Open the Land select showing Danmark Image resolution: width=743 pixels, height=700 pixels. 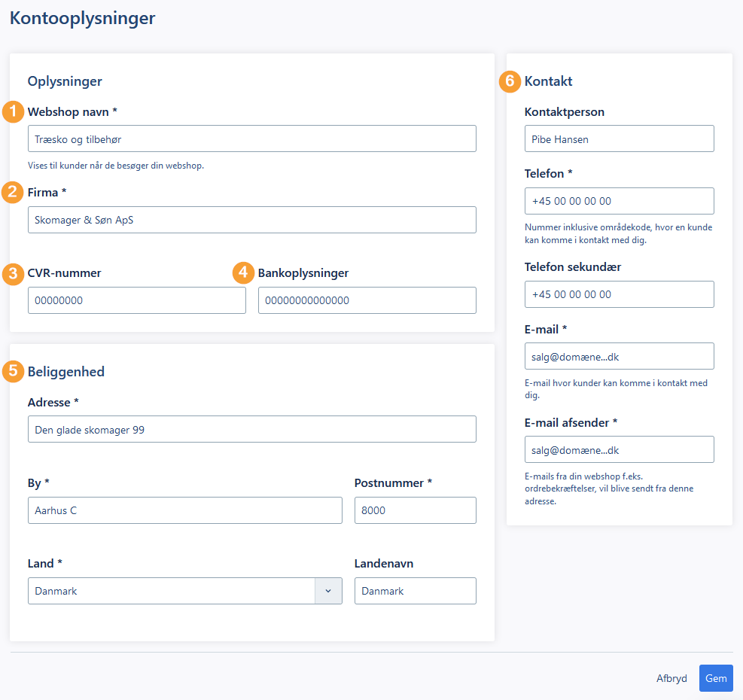184,591
